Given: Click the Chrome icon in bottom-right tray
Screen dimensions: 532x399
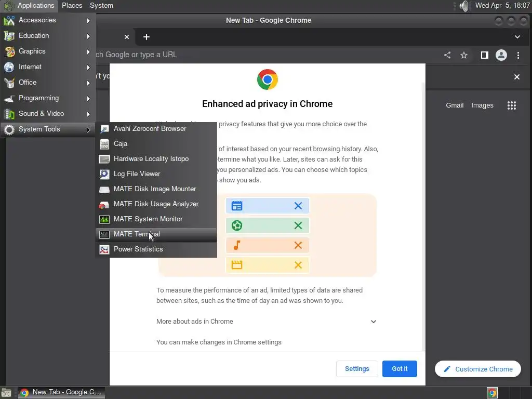Looking at the screenshot, I should pos(492,393).
